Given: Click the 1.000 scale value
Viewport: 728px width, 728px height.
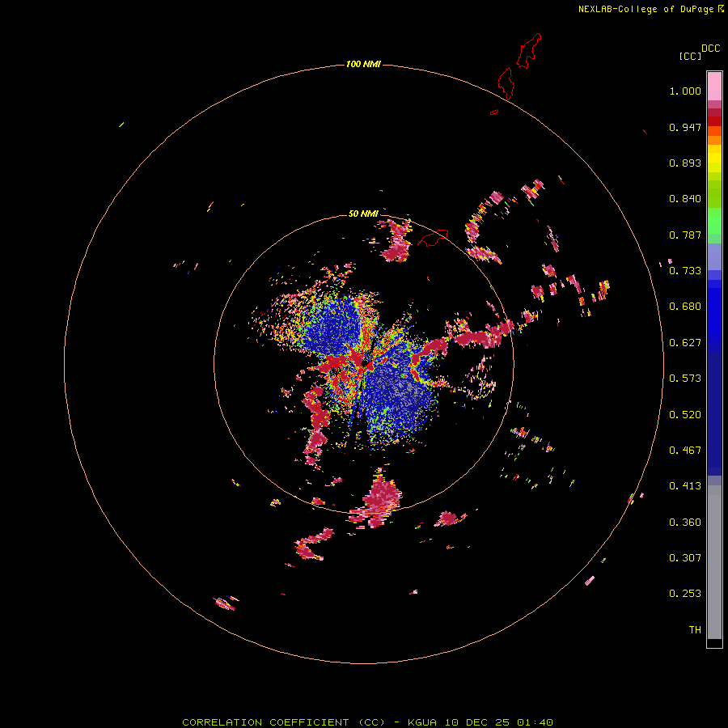Looking at the screenshot, I should pyautogui.click(x=685, y=91).
